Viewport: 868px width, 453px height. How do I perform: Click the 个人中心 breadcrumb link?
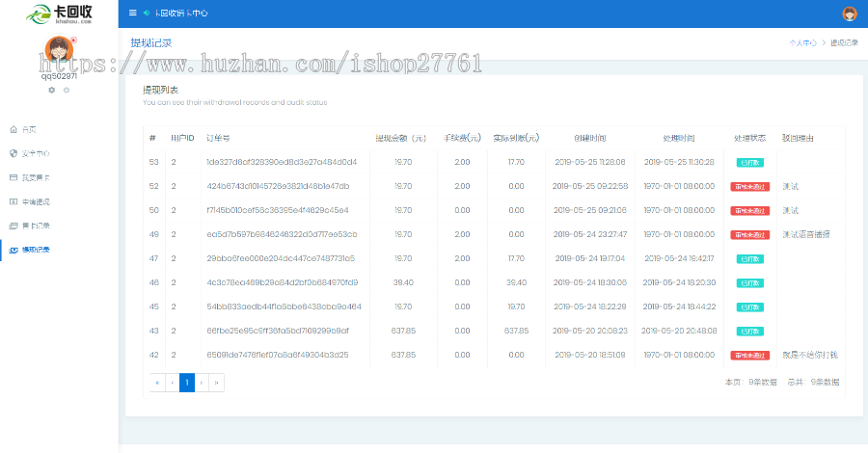802,42
